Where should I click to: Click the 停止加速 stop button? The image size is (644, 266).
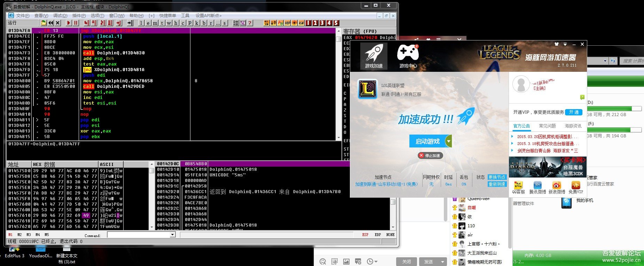point(430,155)
